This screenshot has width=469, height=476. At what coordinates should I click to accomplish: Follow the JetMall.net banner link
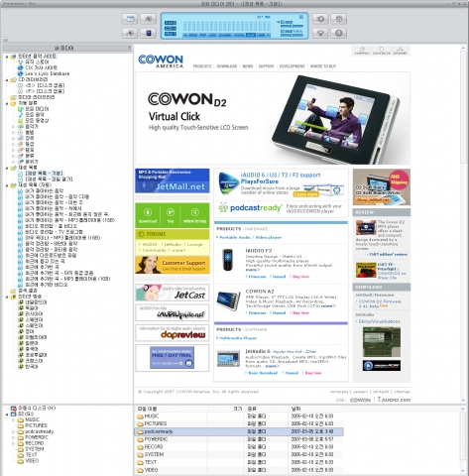pos(173,180)
